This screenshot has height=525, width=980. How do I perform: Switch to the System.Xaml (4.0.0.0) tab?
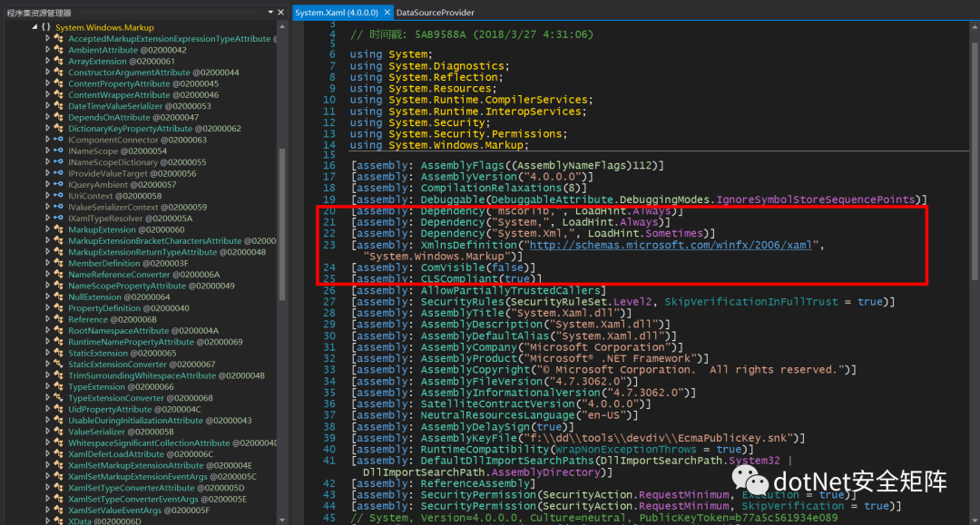coord(337,13)
